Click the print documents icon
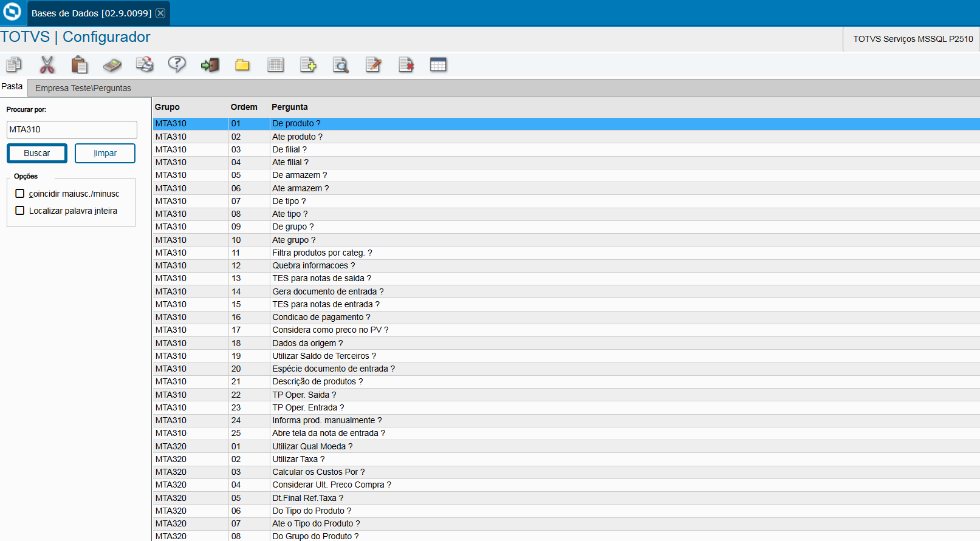This screenshot has width=980, height=541. 145,64
